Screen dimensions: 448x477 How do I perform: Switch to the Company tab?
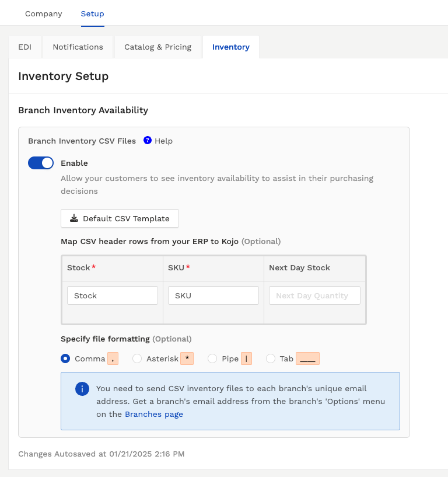(x=44, y=13)
